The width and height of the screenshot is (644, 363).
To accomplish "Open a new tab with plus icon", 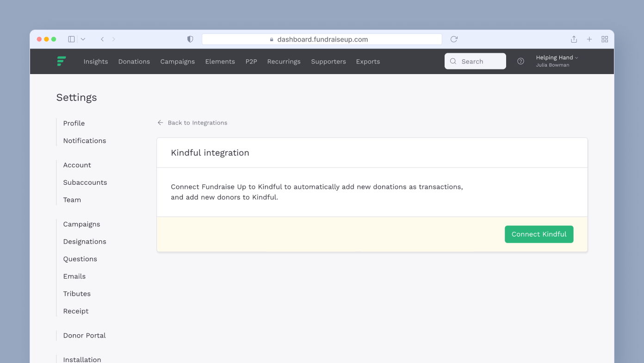I will point(589,39).
